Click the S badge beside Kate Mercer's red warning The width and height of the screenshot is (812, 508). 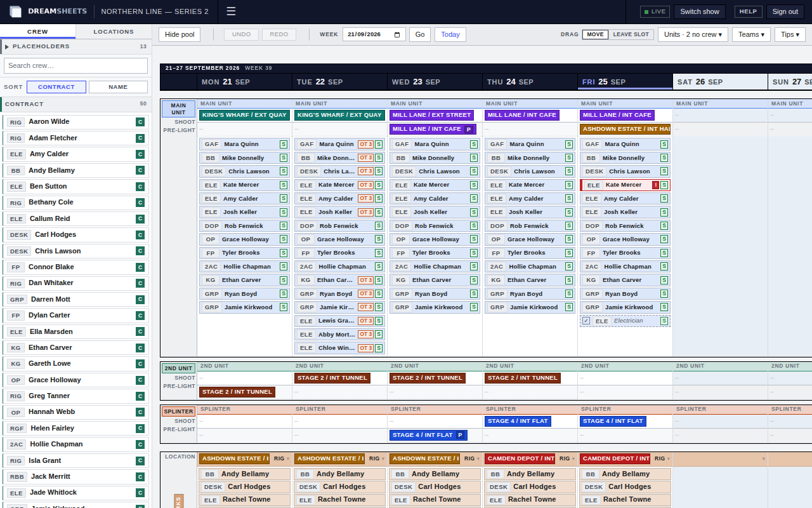(x=664, y=185)
